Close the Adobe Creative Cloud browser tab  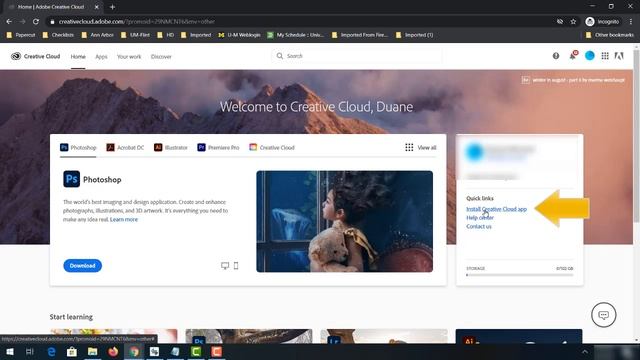[97, 7]
